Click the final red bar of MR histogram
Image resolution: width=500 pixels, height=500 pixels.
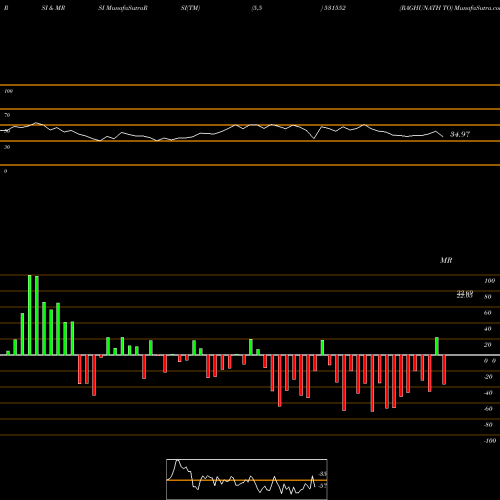click(444, 370)
